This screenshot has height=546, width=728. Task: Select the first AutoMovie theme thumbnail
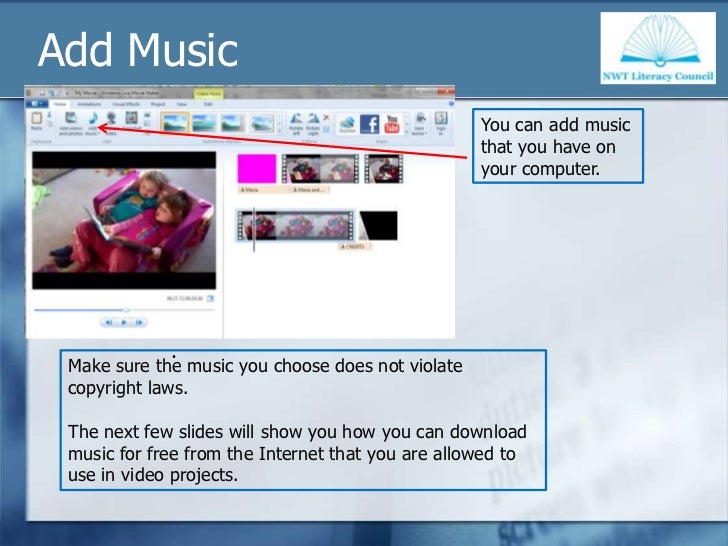click(x=175, y=124)
